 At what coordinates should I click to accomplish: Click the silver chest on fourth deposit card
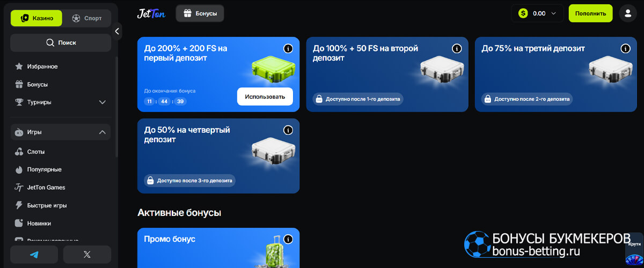(274, 153)
